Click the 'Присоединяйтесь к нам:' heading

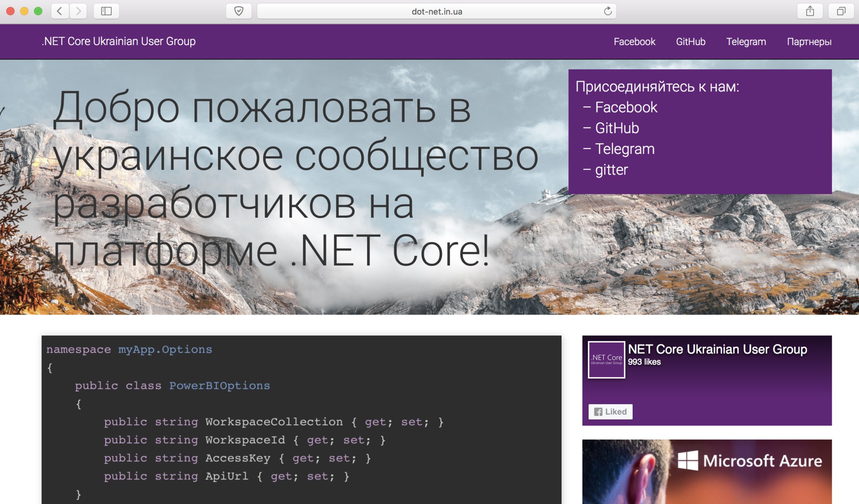pos(657,86)
